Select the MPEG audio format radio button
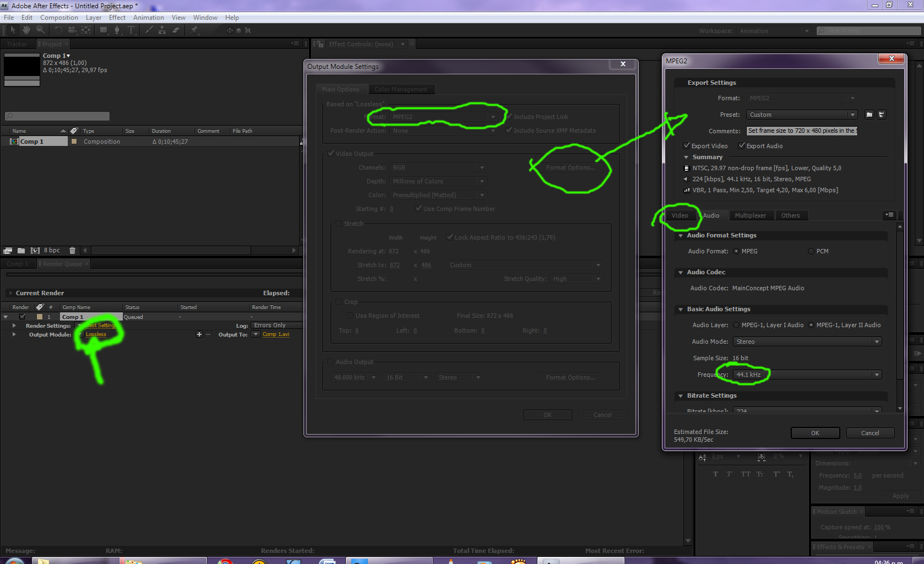 736,251
